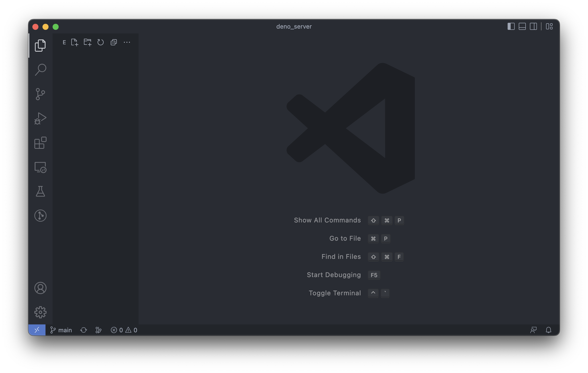588x373 pixels.
Task: Open Explorer more actions ellipsis menu
Action: 127,42
